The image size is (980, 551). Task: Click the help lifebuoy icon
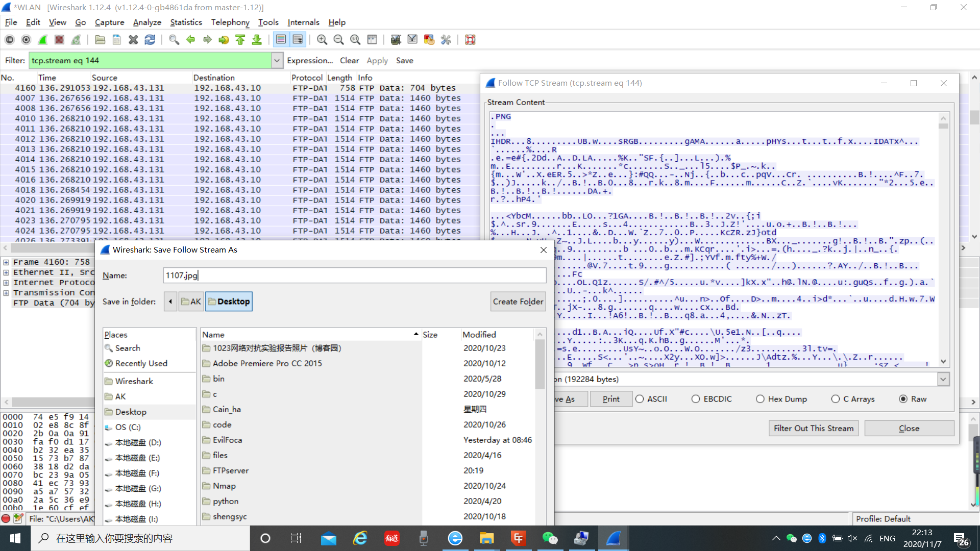point(470,40)
